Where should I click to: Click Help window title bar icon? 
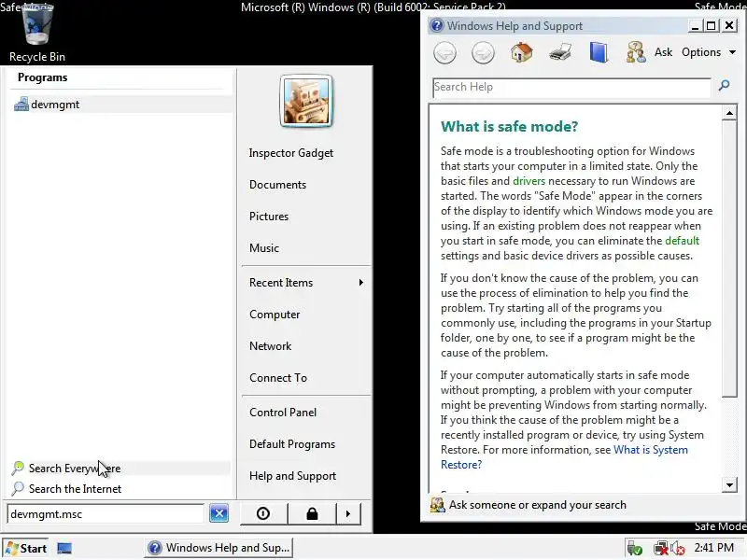tap(436, 25)
